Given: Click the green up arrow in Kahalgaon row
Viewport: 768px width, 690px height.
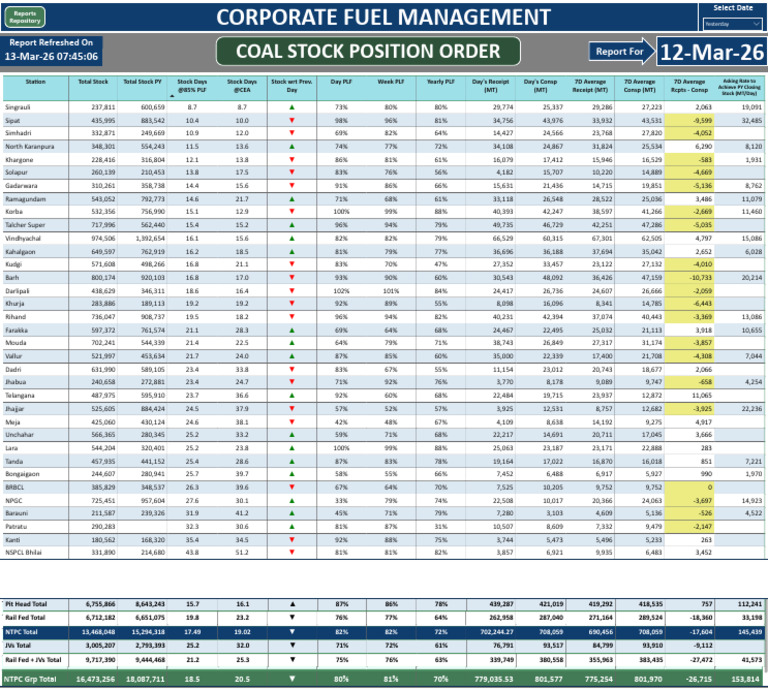Looking at the screenshot, I should pyautogui.click(x=292, y=252).
